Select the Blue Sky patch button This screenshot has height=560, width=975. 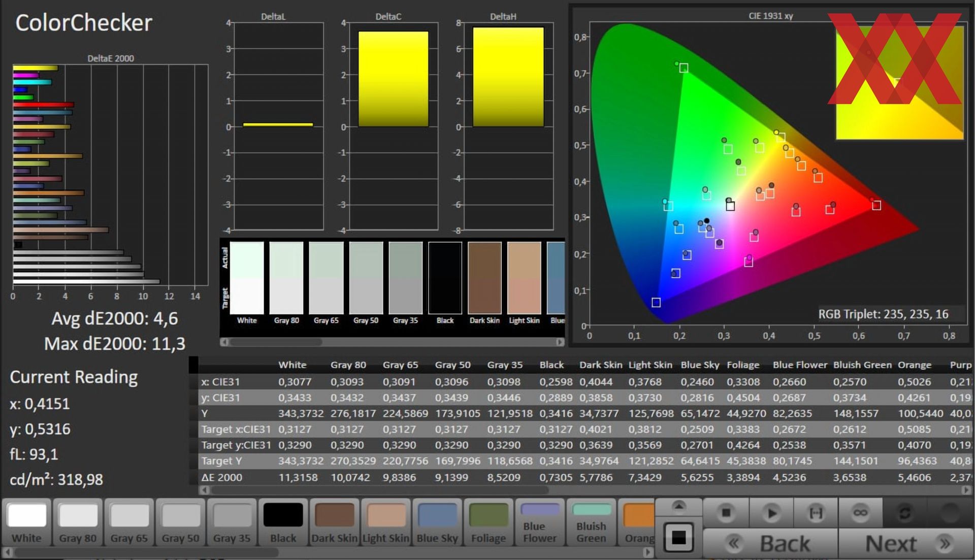click(437, 522)
